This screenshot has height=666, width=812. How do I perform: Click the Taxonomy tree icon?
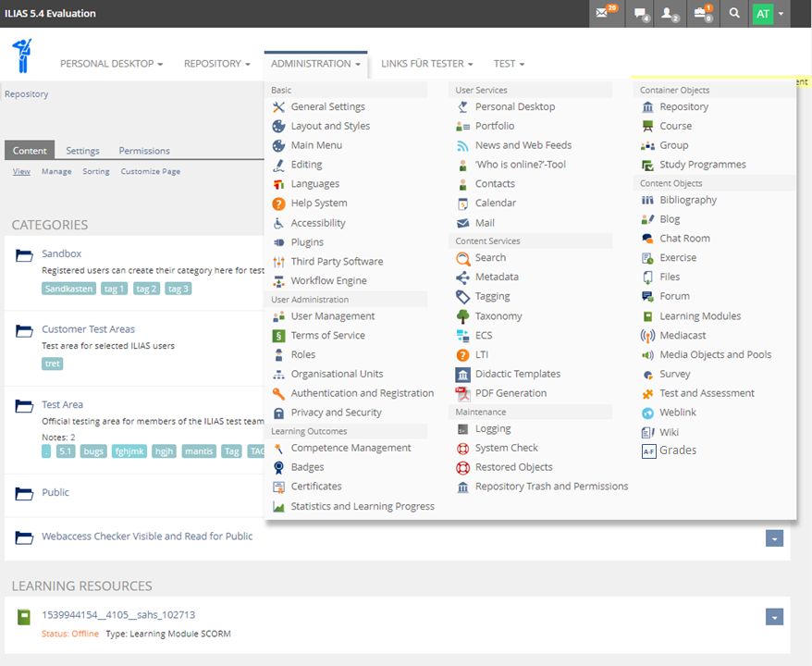click(463, 316)
